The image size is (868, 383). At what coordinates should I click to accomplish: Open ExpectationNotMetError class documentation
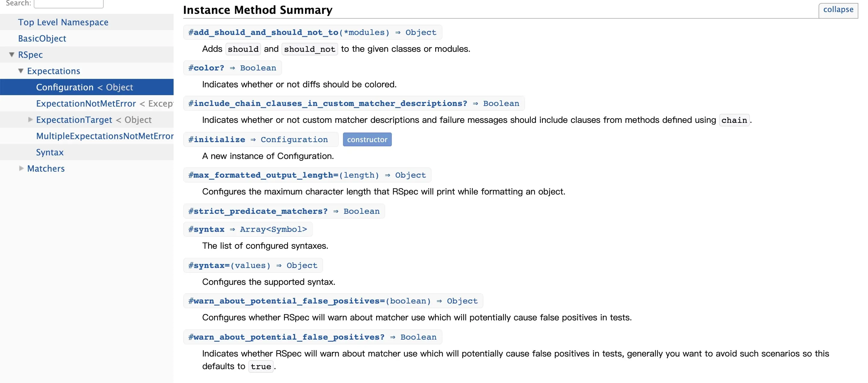86,103
